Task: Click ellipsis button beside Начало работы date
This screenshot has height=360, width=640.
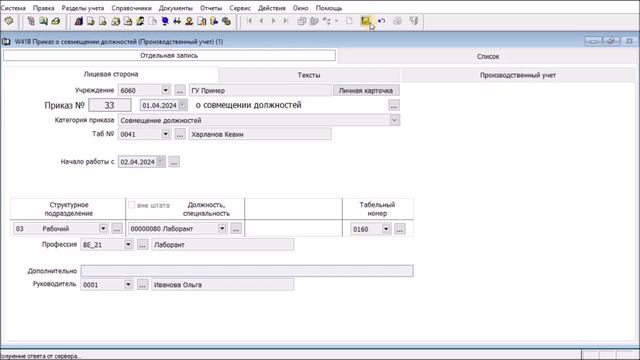Action: tap(174, 162)
